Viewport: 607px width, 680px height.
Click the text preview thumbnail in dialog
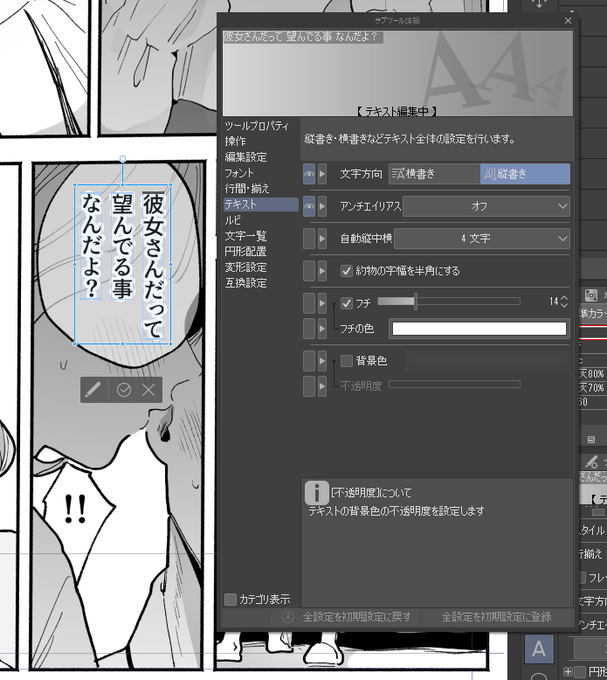pyautogui.click(x=398, y=73)
